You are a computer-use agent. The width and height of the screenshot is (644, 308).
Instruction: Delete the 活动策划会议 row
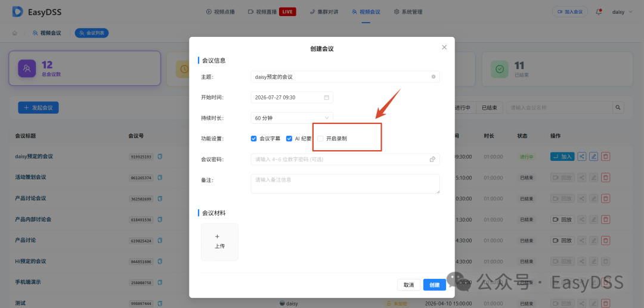[x=605, y=177]
